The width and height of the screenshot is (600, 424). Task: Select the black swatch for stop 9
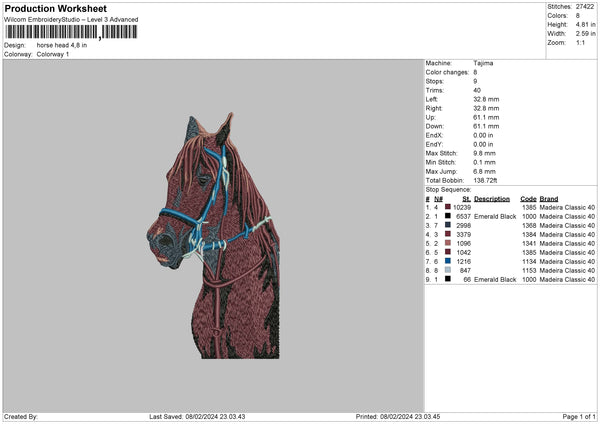coord(447,279)
